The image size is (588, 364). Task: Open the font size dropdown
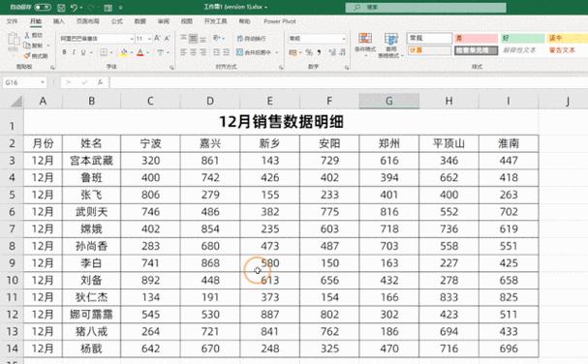click(x=149, y=39)
